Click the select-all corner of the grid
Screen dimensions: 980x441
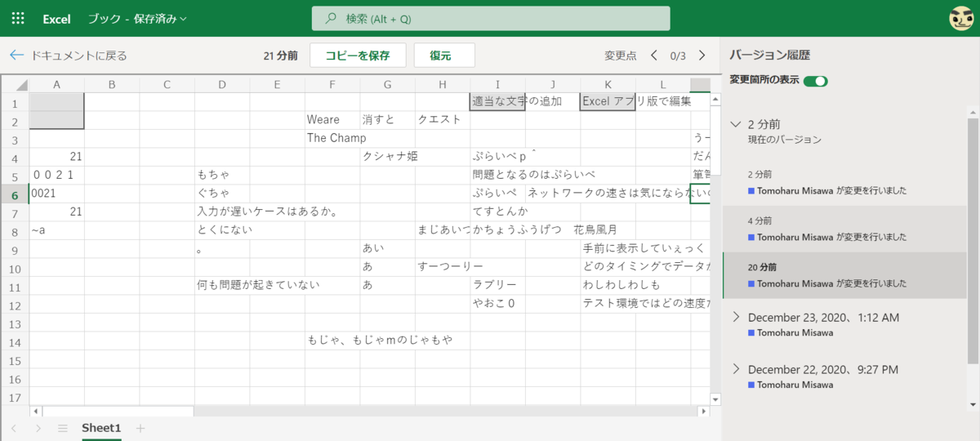pyautogui.click(x=16, y=84)
